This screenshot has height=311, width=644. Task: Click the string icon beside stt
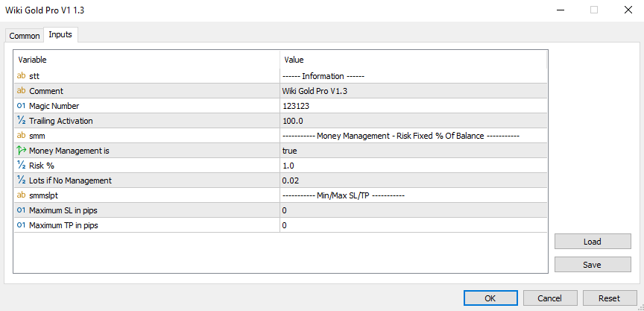tap(21, 76)
